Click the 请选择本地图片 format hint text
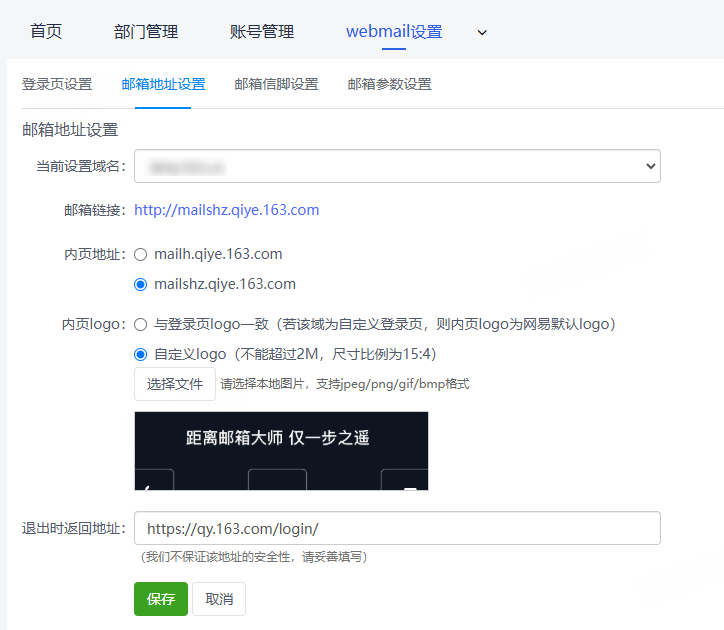The width and height of the screenshot is (724, 630). [x=344, y=384]
